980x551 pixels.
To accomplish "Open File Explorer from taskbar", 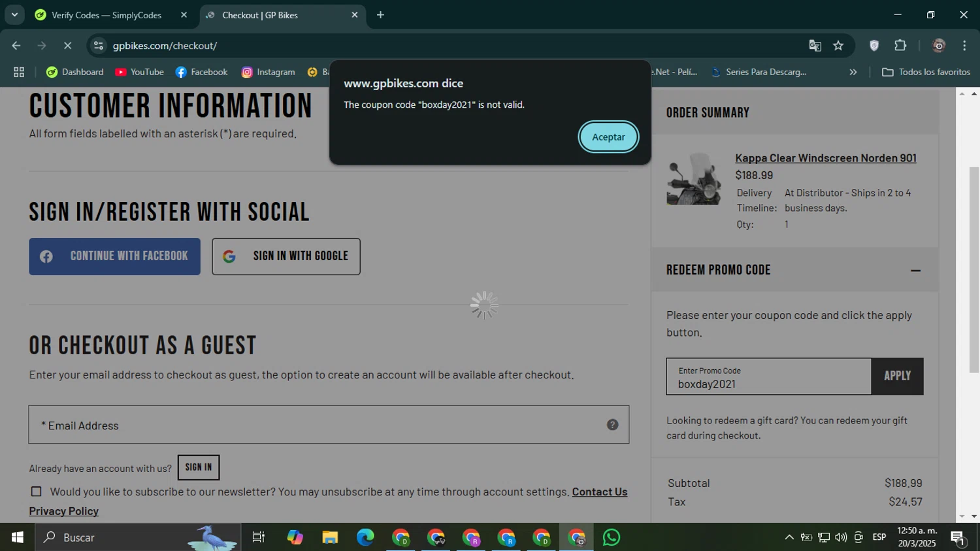I will [330, 537].
